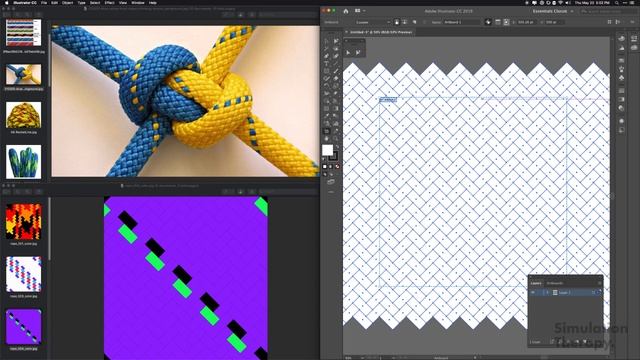The height and width of the screenshot is (360, 640).
Task: Set artboard orientation to Landscape
Action: 404,22
